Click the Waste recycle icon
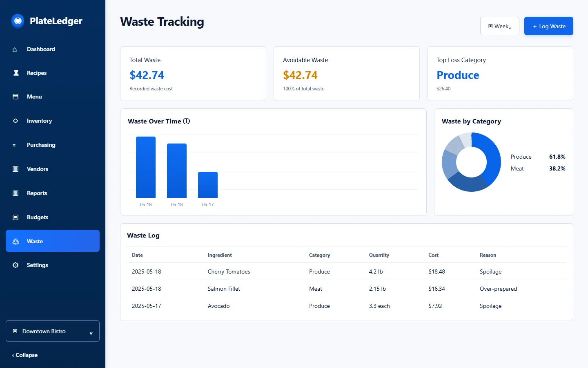Viewport: 588px width, 368px height. point(16,242)
